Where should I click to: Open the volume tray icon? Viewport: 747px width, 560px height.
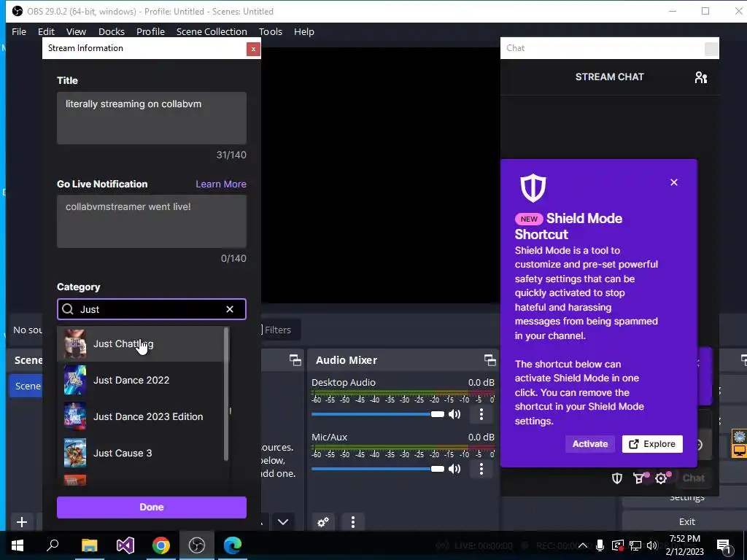652,545
